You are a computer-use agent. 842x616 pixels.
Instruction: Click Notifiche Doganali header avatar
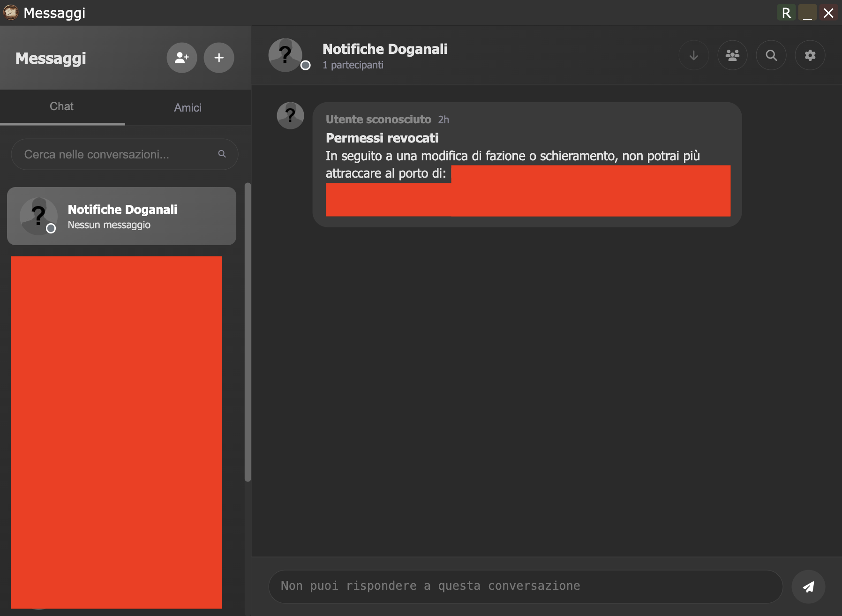[x=286, y=55]
